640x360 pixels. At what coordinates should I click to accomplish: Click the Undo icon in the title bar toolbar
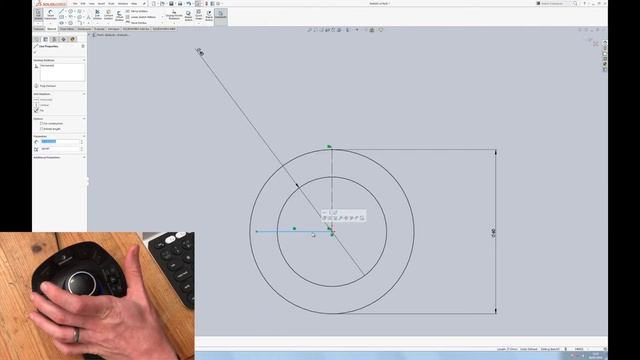tap(188, 4)
